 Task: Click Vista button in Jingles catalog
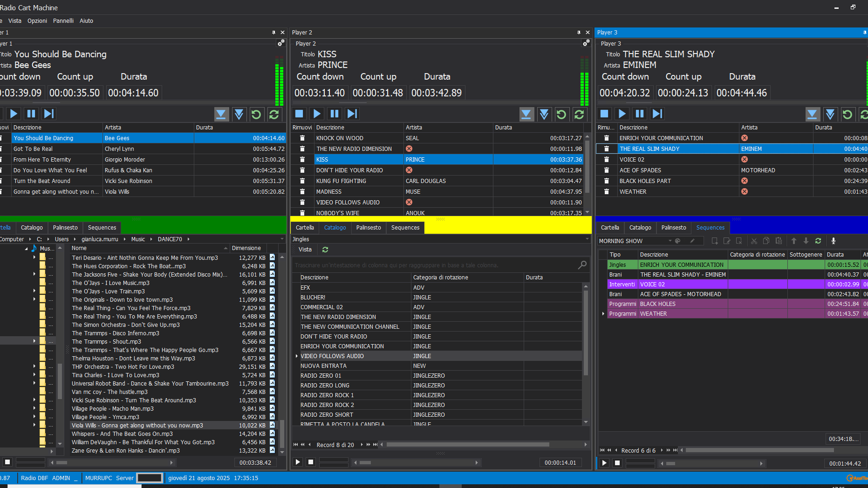coord(305,250)
